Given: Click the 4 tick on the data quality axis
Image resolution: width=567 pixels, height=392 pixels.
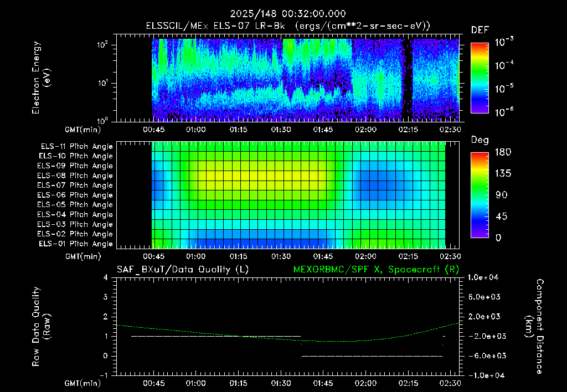Looking at the screenshot, I should pos(105,277).
